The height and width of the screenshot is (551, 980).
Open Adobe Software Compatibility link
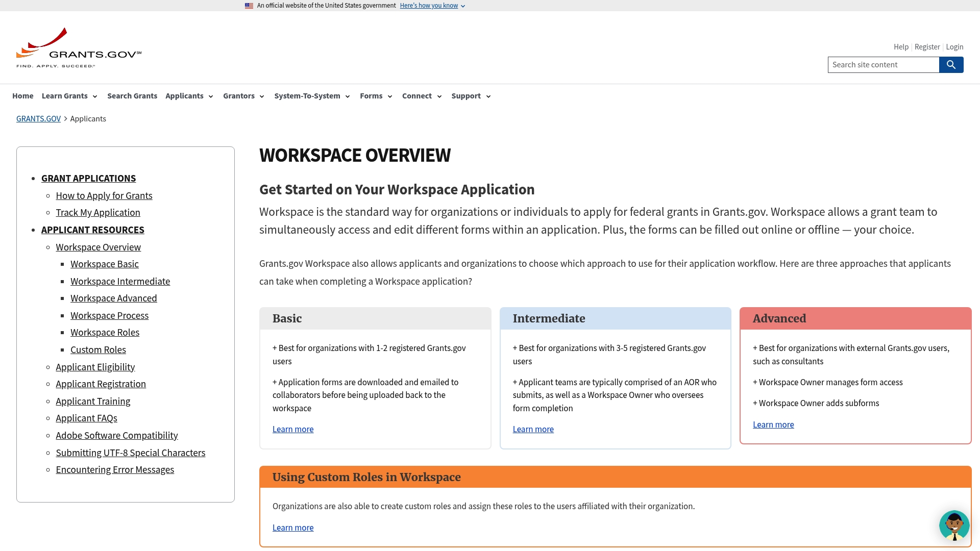tap(117, 436)
